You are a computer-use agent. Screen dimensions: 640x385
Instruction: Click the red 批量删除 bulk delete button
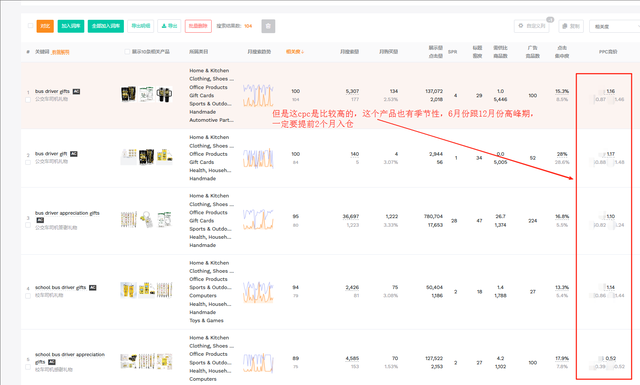click(198, 26)
